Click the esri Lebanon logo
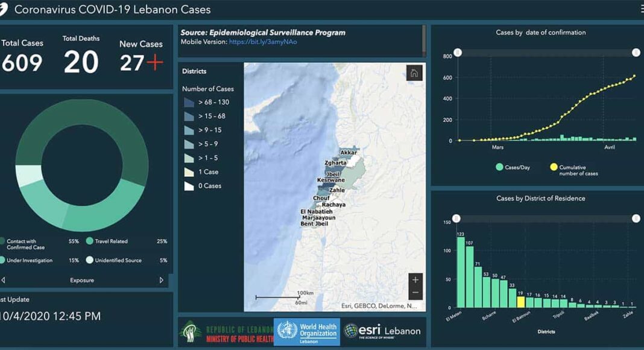 pyautogui.click(x=382, y=331)
